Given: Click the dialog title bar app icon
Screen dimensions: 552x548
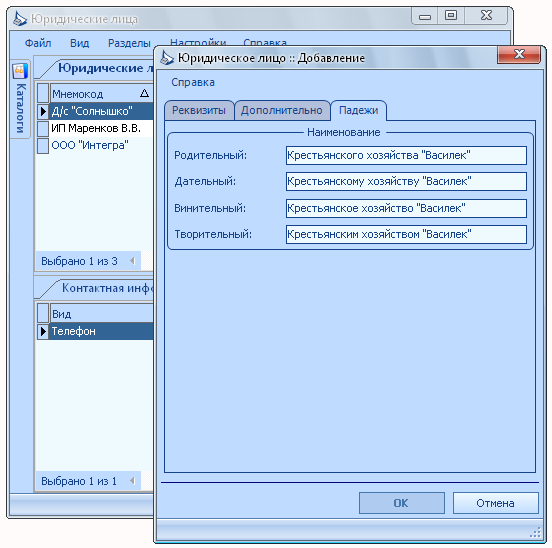Looking at the screenshot, I should coord(167,58).
